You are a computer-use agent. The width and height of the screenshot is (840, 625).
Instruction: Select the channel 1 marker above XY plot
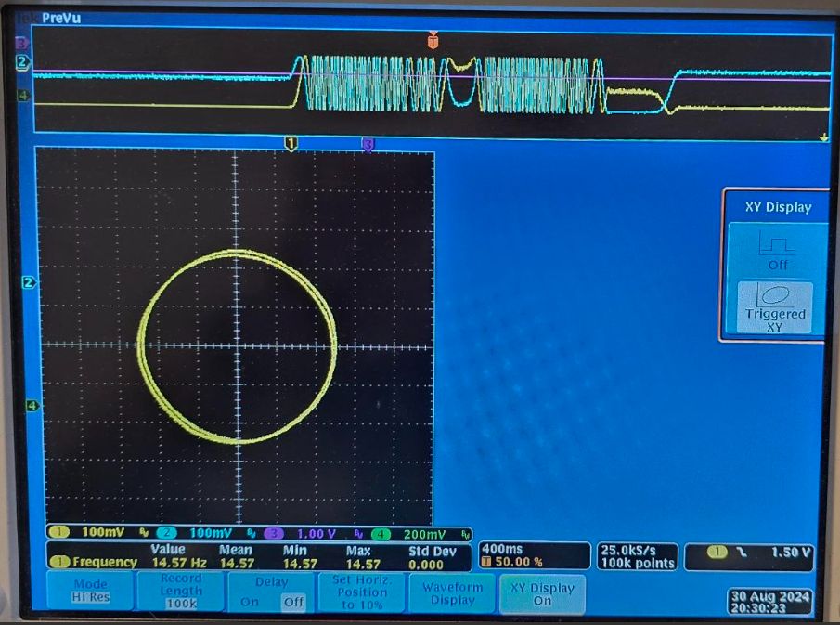291,143
